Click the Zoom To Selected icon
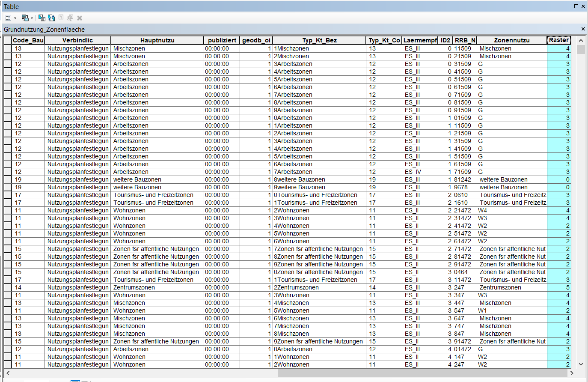588x382 pixels. point(70,18)
